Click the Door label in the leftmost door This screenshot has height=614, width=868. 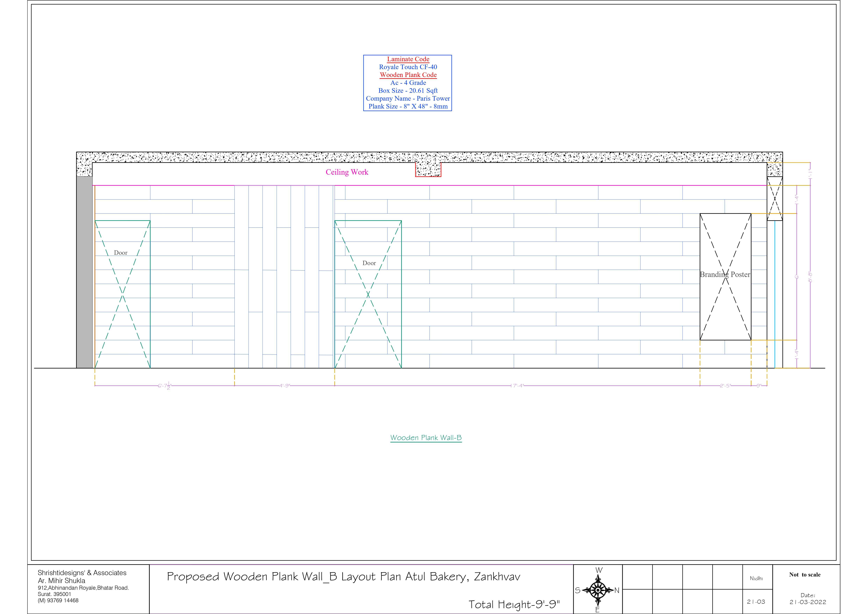(121, 253)
